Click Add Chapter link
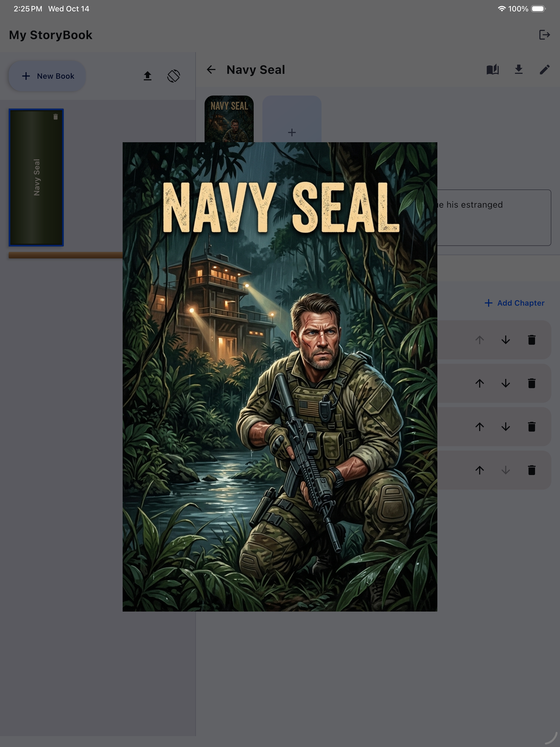 [514, 303]
